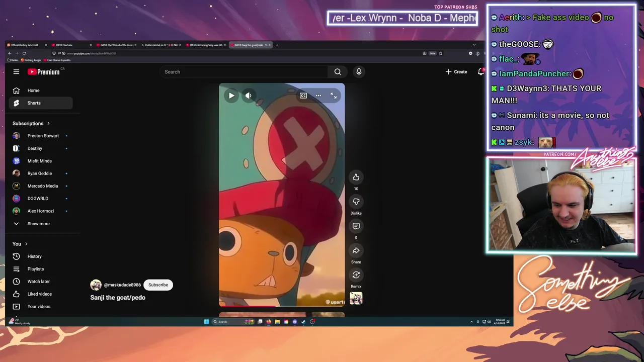Switch to the Politics Global on X tab
The height and width of the screenshot is (362, 644).
click(x=160, y=45)
